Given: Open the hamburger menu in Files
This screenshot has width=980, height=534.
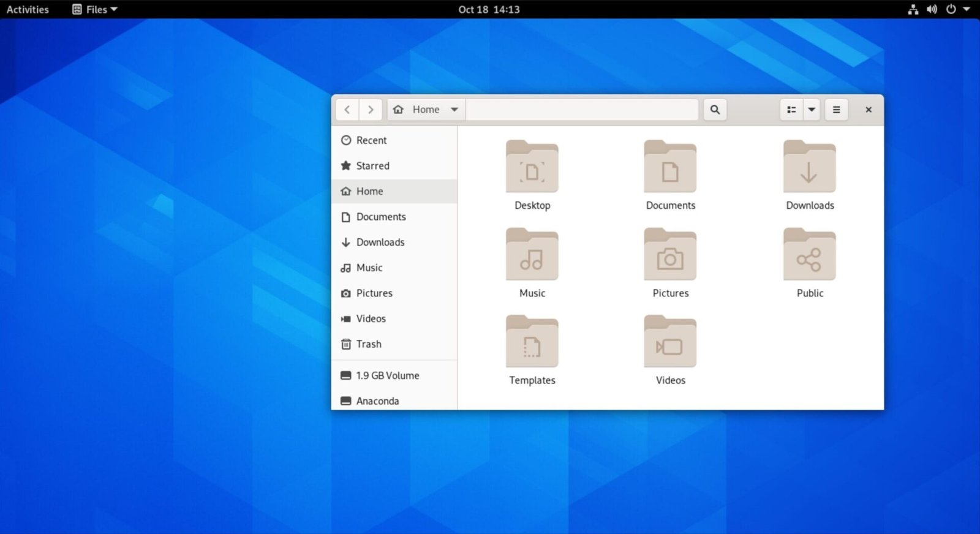Looking at the screenshot, I should click(x=836, y=110).
